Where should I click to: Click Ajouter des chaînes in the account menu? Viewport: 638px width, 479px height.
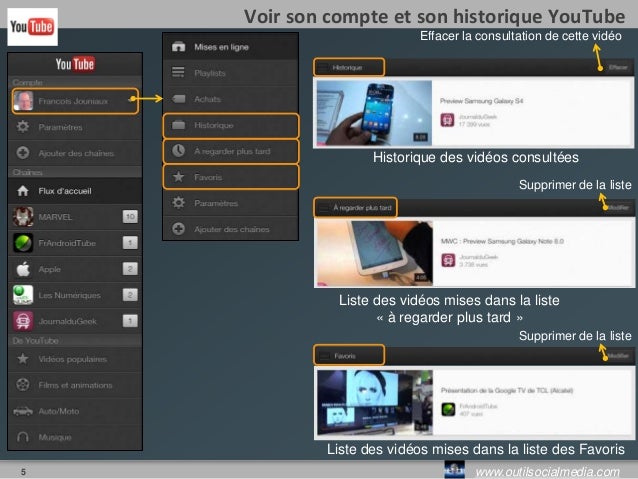(232, 229)
